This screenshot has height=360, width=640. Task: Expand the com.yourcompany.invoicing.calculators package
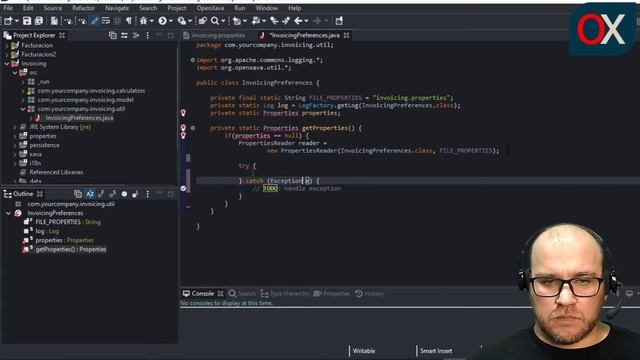[23, 91]
